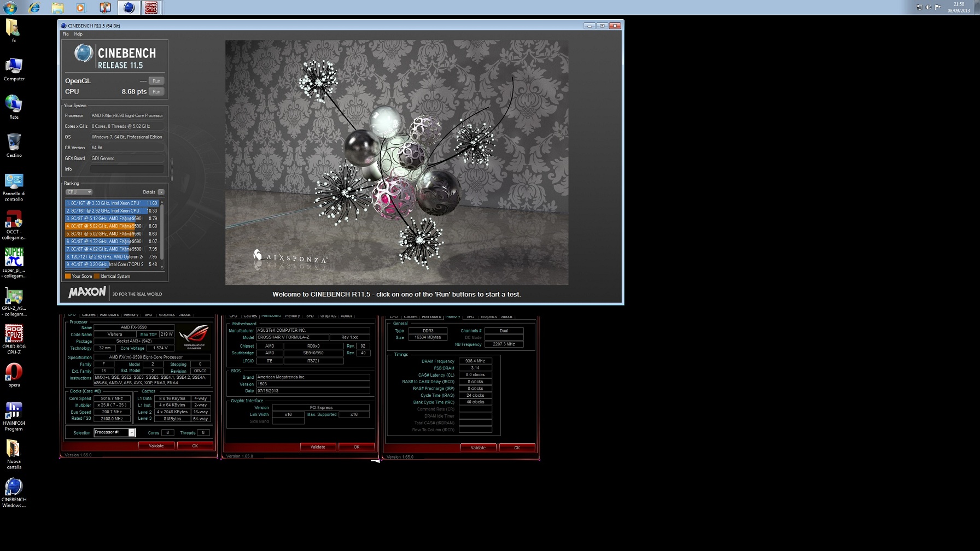Select the HWiNFO64 Program desktop icon
Viewport: 980px width, 551px height.
(14, 417)
